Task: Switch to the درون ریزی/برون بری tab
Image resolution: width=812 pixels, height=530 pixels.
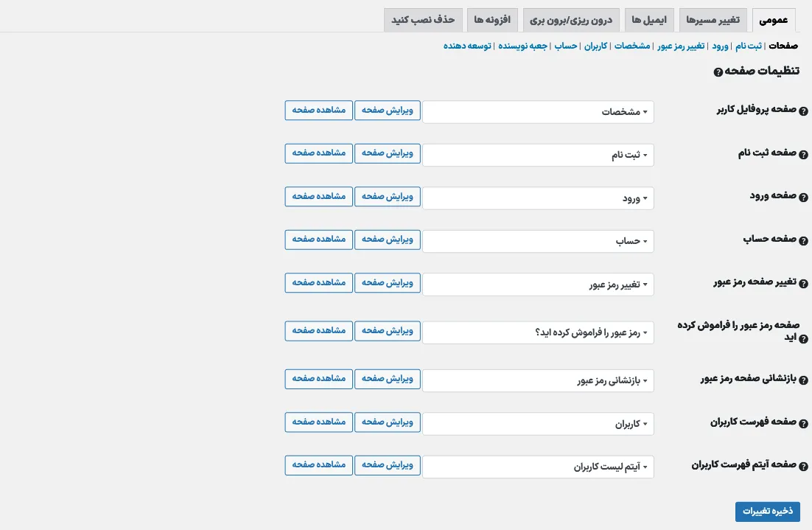Action: point(570,20)
